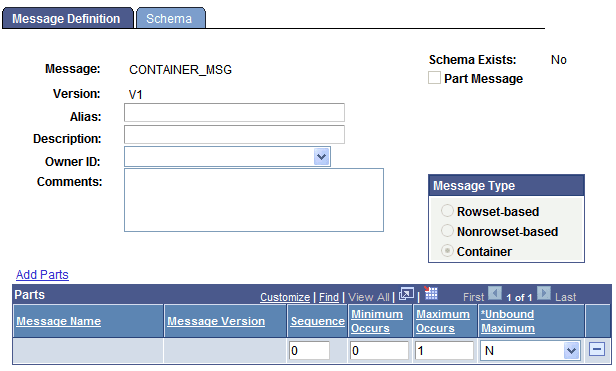Switch to the Message Definition tab

pyautogui.click(x=67, y=18)
